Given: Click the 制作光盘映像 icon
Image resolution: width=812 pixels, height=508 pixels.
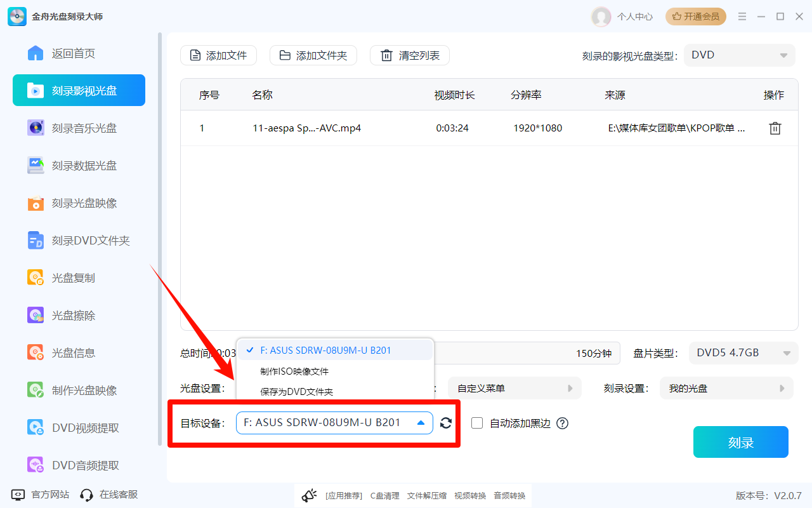Looking at the screenshot, I should point(36,390).
